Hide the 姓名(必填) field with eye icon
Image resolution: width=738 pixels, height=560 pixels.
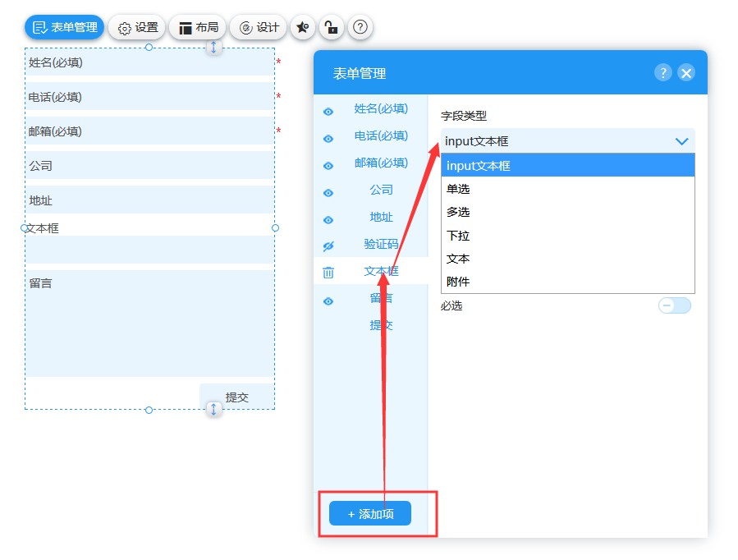pos(328,112)
